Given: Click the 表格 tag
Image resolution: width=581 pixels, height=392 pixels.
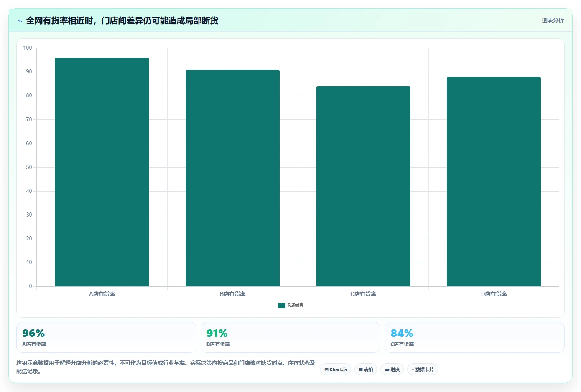Looking at the screenshot, I should 366,369.
